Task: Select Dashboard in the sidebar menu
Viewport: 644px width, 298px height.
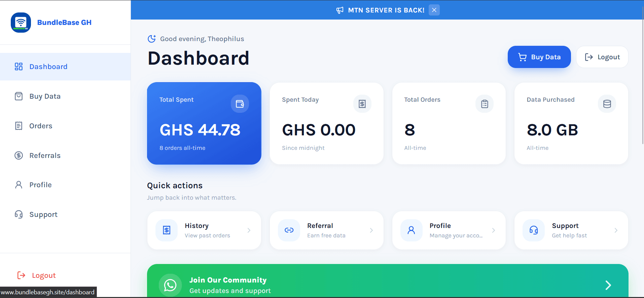Action: click(65, 67)
